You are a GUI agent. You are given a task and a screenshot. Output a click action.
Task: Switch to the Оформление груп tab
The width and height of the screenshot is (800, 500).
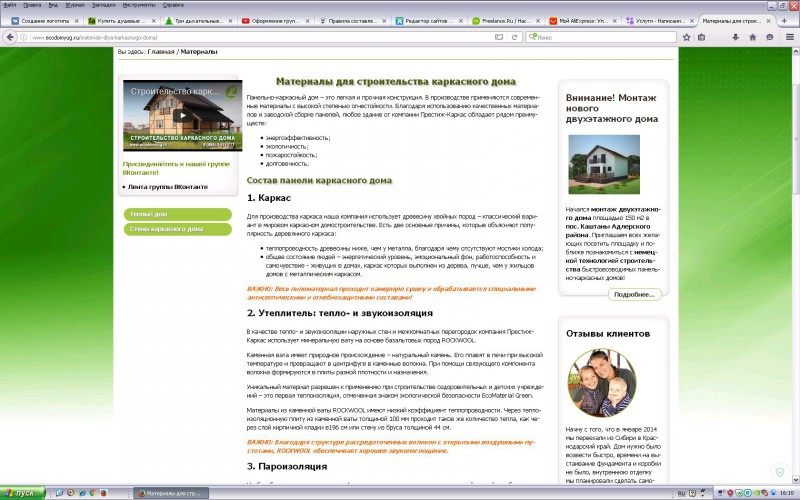(x=276, y=21)
